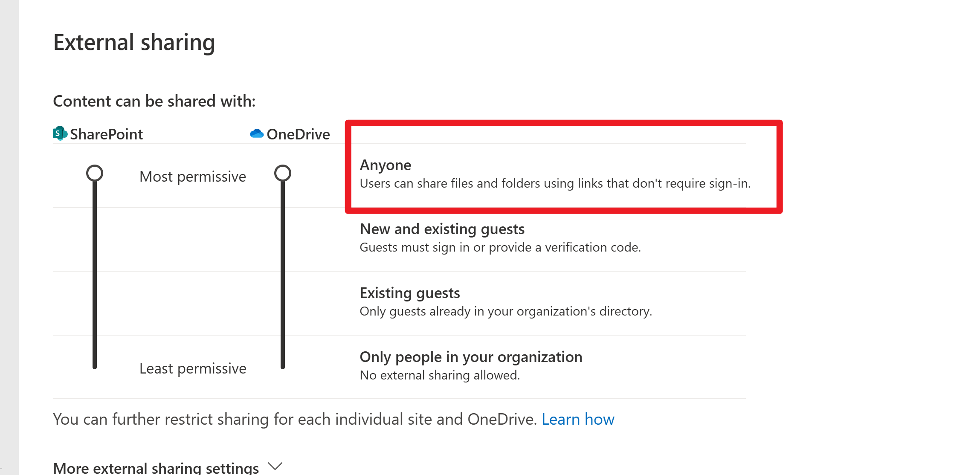Image resolution: width=980 pixels, height=475 pixels.
Task: Choose the Existing guests option
Action: pyautogui.click(x=409, y=293)
